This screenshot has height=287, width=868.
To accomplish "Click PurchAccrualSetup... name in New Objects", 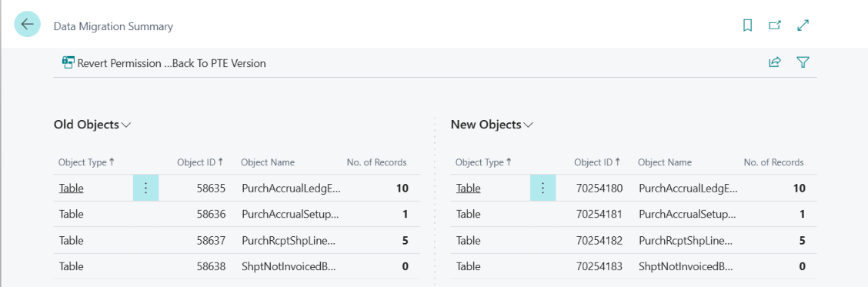I will click(x=687, y=214).
